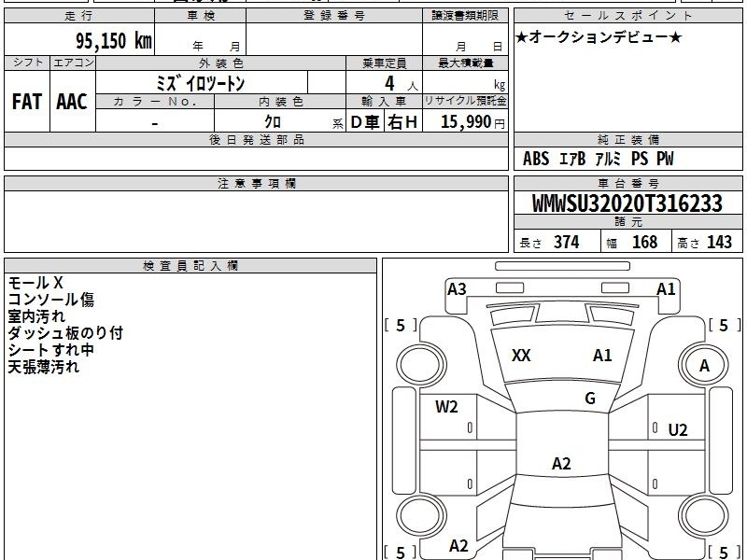This screenshot has width=747, height=560.
Task: Select the 高さ 143 dimension
Action: tap(704, 243)
